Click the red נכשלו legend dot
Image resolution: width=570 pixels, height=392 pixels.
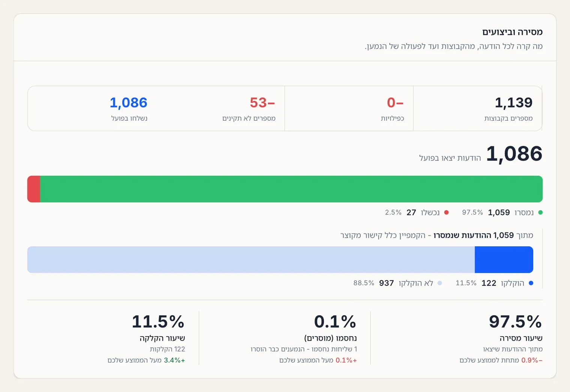click(446, 212)
